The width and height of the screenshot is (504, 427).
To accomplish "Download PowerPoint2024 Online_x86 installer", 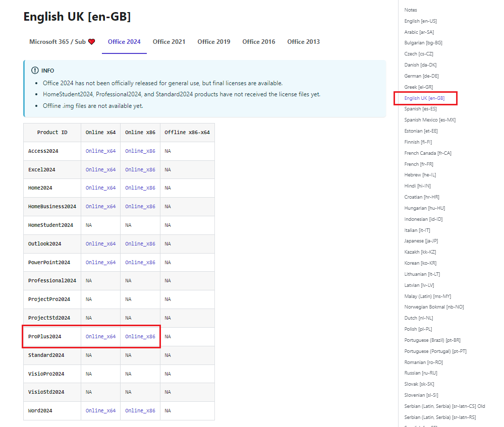I will point(140,263).
